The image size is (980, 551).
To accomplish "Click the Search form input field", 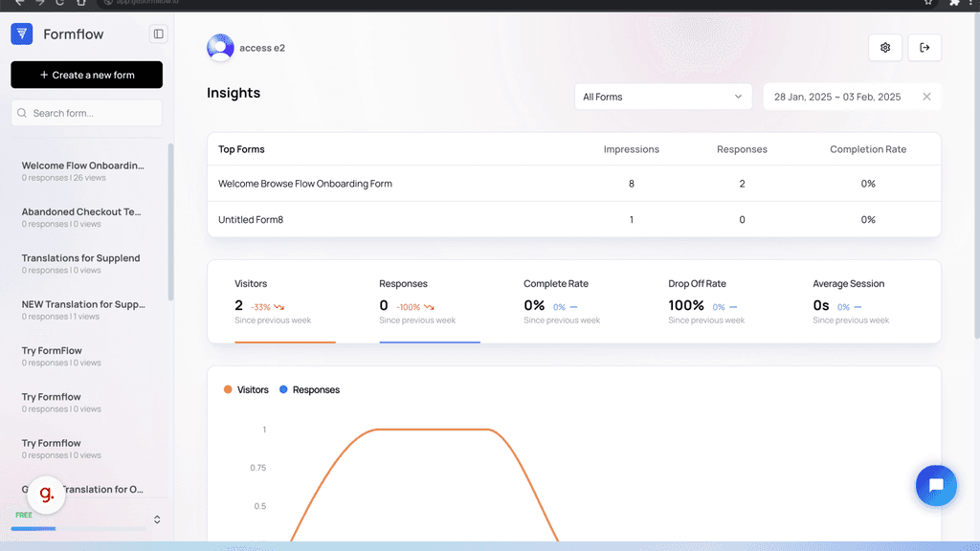I will click(x=86, y=113).
